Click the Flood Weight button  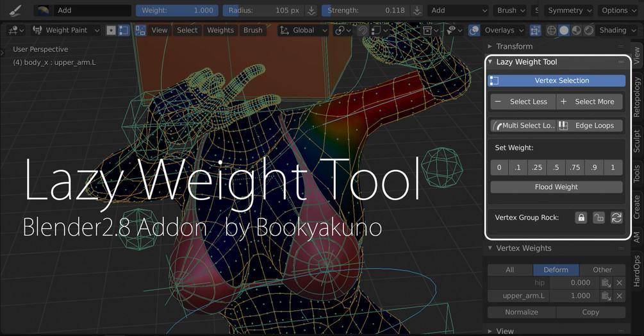click(556, 187)
